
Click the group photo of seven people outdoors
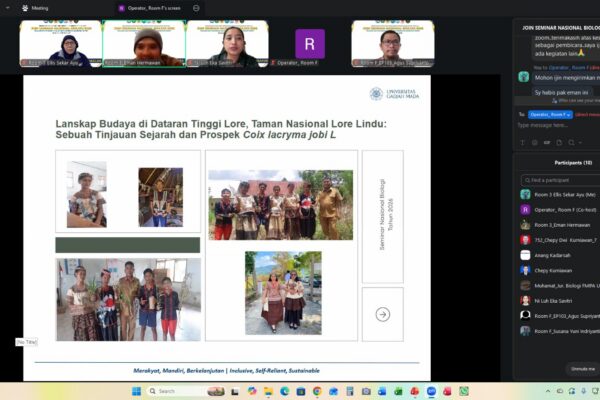coord(280,205)
